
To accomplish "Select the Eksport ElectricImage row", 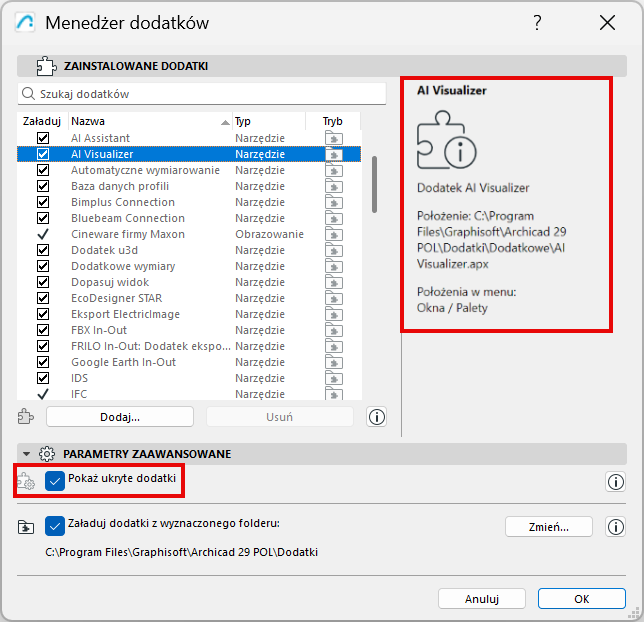I will coord(189,314).
